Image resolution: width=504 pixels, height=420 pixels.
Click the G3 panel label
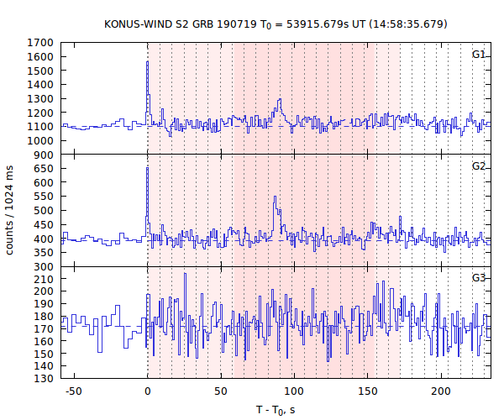478,278
